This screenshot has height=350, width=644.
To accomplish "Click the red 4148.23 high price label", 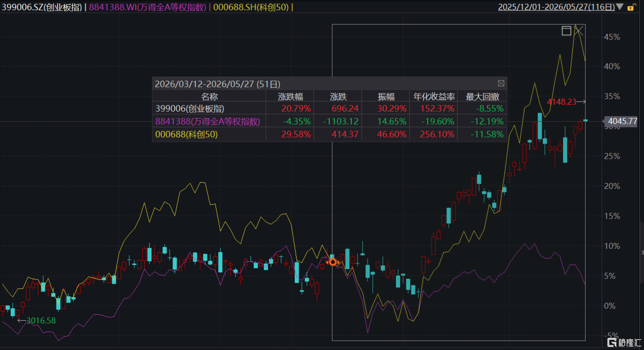I will (561, 102).
